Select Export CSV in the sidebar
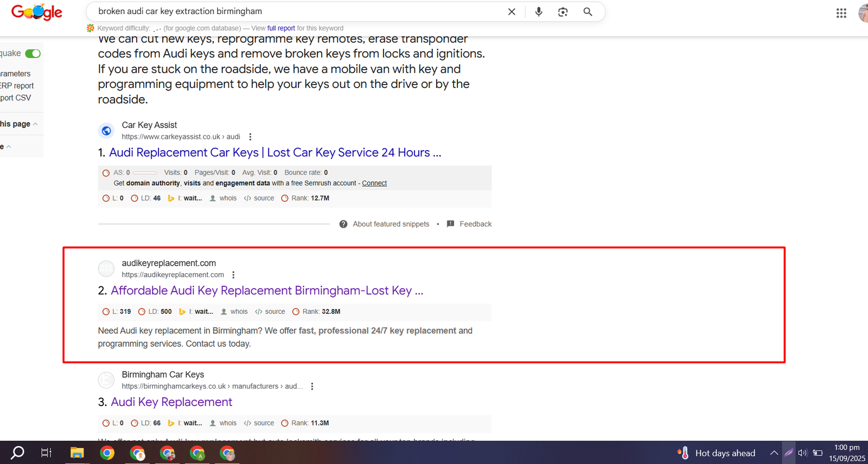This screenshot has width=868, height=464. 16,98
